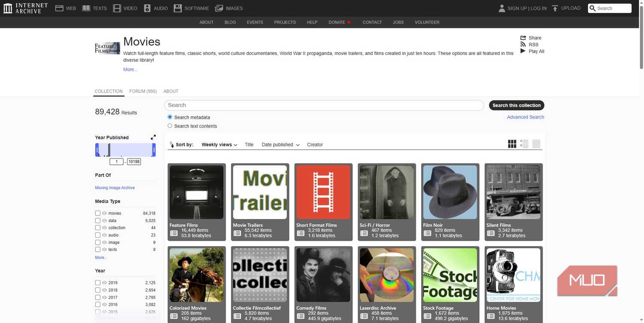The image size is (644, 323).
Task: Open the Laserdisc Archive thumbnail
Action: [387, 275]
